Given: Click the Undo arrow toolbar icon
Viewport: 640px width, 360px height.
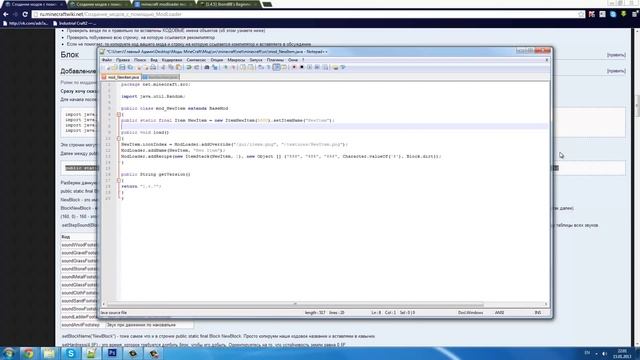Looking at the screenshot, I should click(x=189, y=67).
